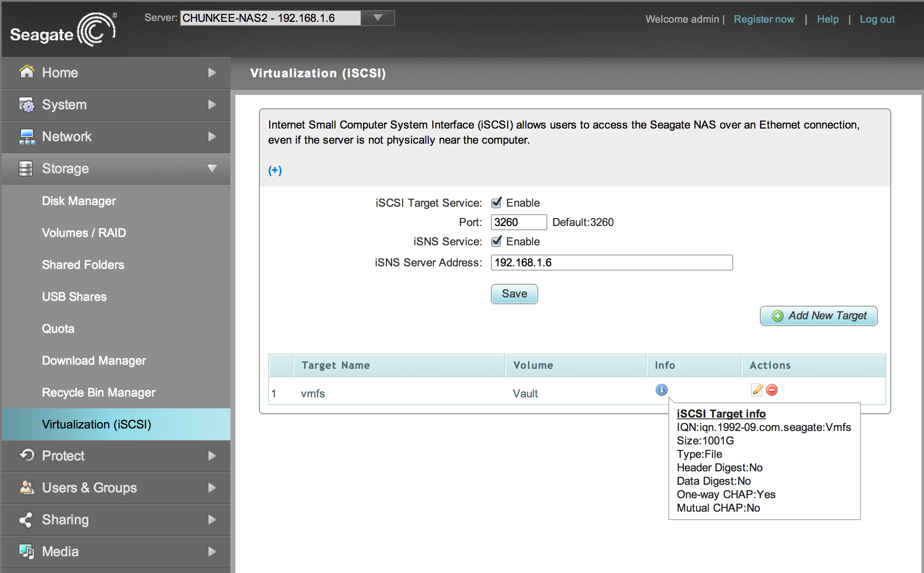
Task: Click the iSNS Server Address field
Action: (611, 263)
